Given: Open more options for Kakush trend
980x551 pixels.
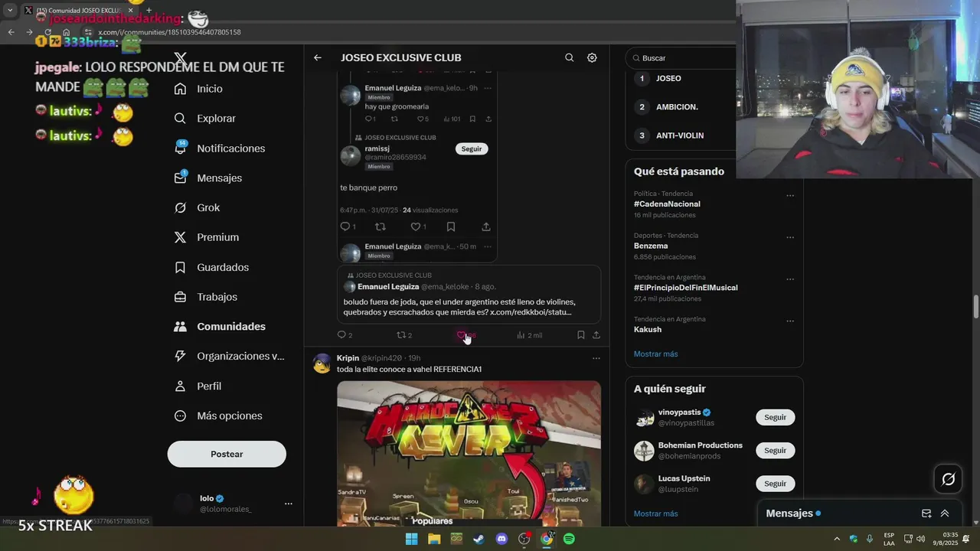Looking at the screenshot, I should (790, 321).
